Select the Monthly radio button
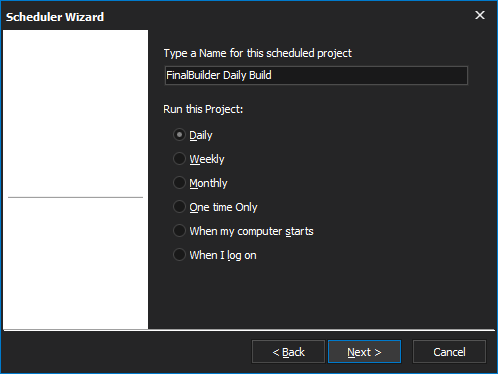This screenshot has height=374, width=498. (x=179, y=183)
